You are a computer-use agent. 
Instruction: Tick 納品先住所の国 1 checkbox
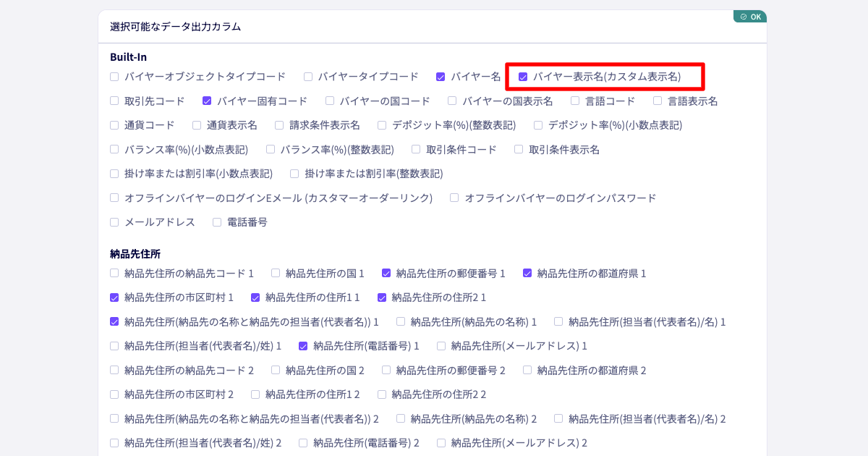coord(276,273)
